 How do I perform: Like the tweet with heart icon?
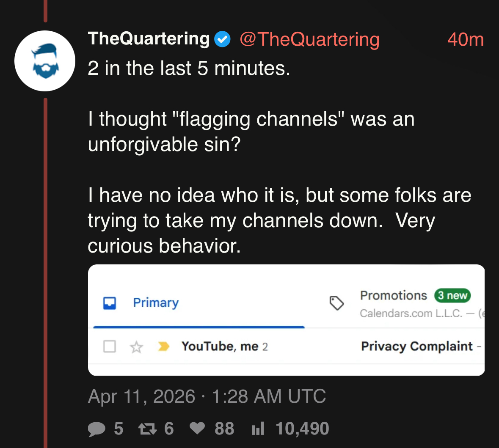(x=197, y=428)
